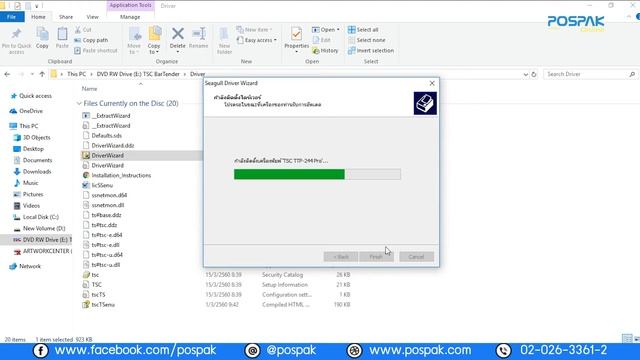This screenshot has width=640, height=360.
Task: Click the sort arrow above Name column
Action: click(x=140, y=84)
